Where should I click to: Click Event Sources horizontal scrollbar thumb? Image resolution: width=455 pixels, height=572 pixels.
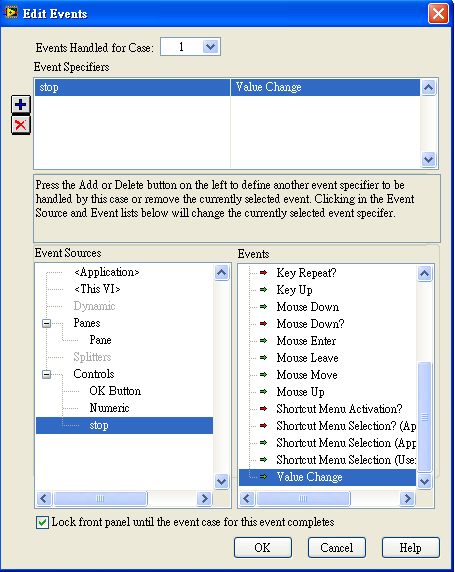[x=100, y=499]
